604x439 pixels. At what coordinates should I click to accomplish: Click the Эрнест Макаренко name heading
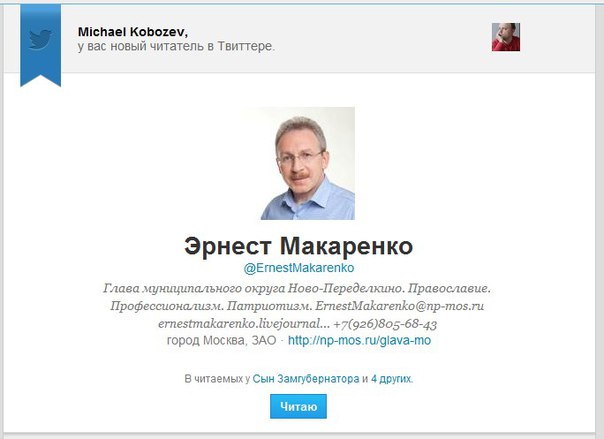click(299, 246)
